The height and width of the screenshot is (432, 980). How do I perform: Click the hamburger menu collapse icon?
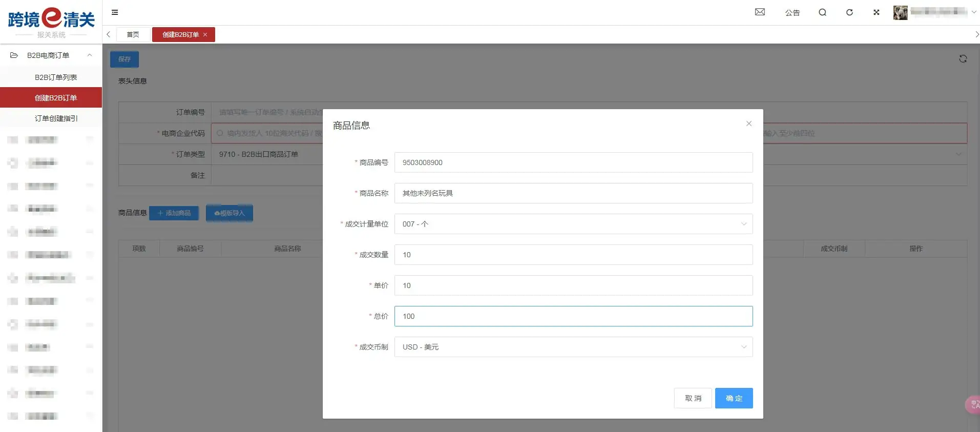[x=115, y=12]
